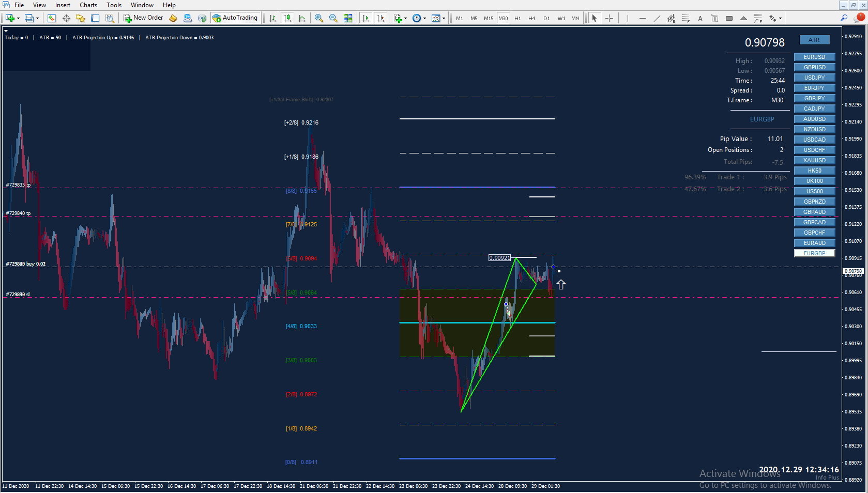The image size is (868, 493).
Task: Expand the new chart dropdown arrow
Action: tap(18, 18)
